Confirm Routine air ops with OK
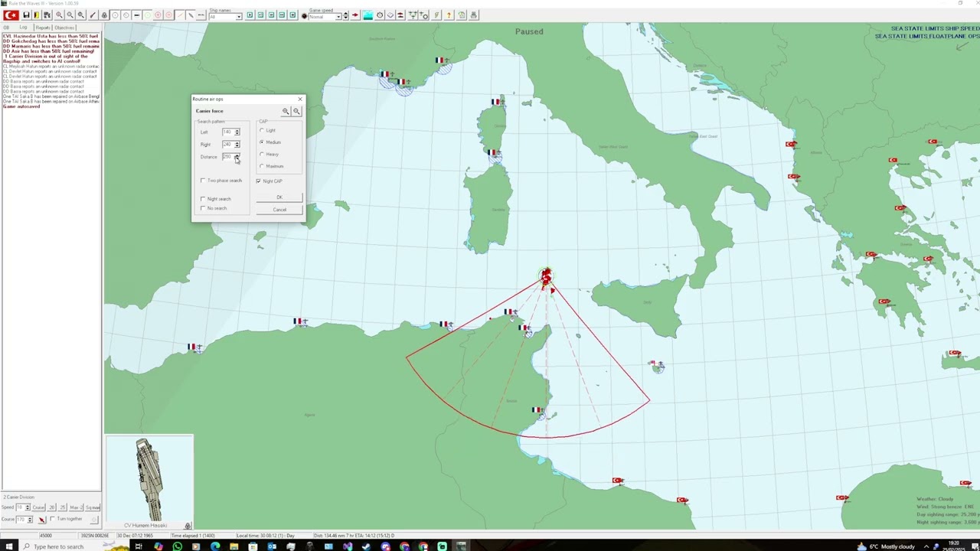 pyautogui.click(x=279, y=197)
